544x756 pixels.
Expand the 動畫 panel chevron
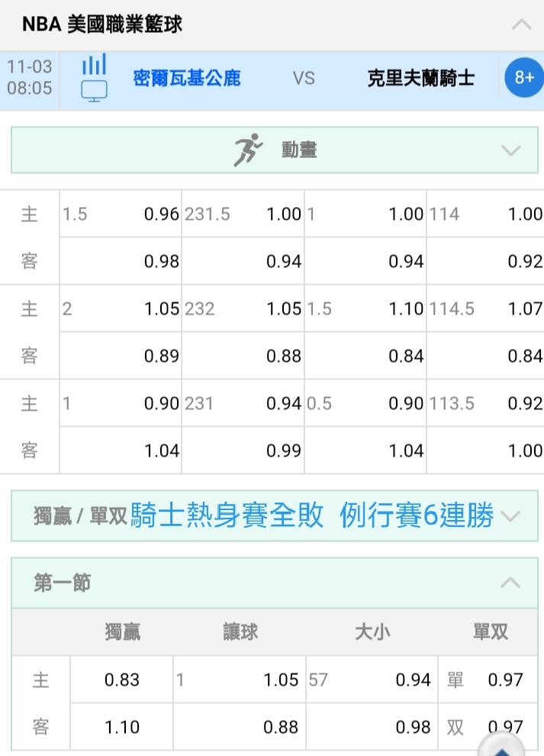pos(510,150)
